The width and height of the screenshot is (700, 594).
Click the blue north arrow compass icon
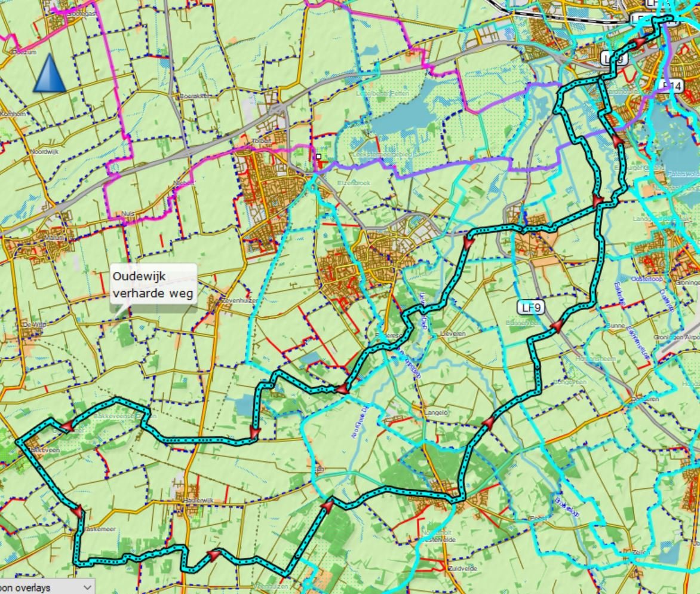(49, 75)
